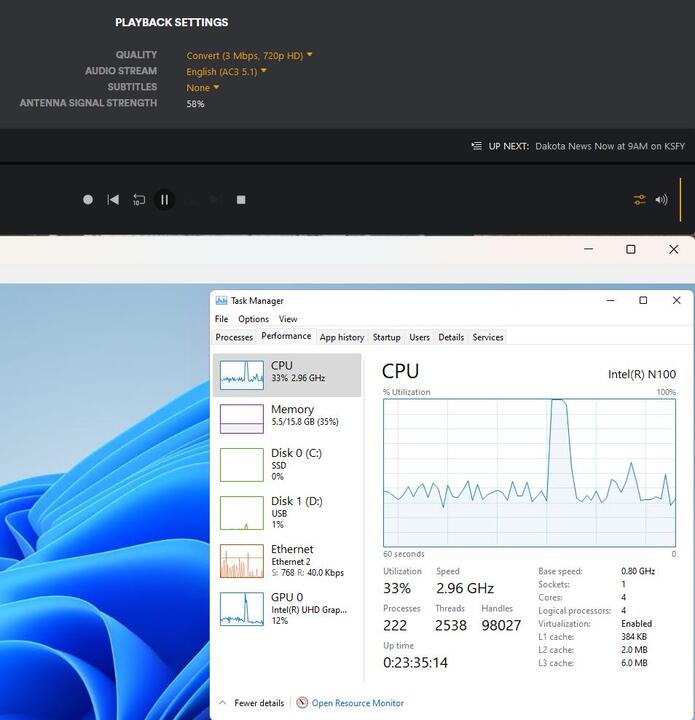Click the Virtualization Enabled value
Viewport: 695px width, 720px height.
pos(637,624)
